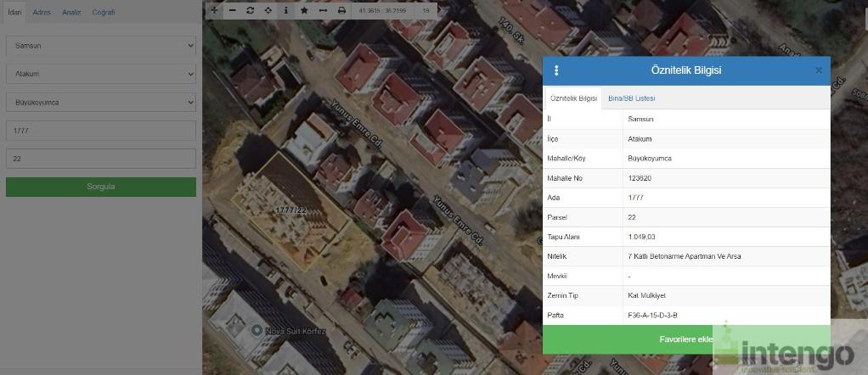
Task: Click the İlçe value Atakum in table
Action: pos(640,139)
